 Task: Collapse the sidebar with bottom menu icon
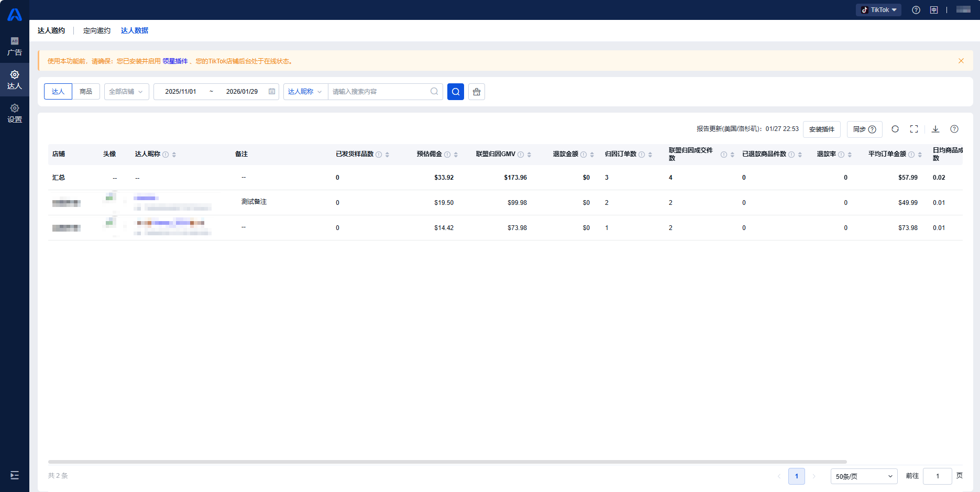[x=15, y=475]
